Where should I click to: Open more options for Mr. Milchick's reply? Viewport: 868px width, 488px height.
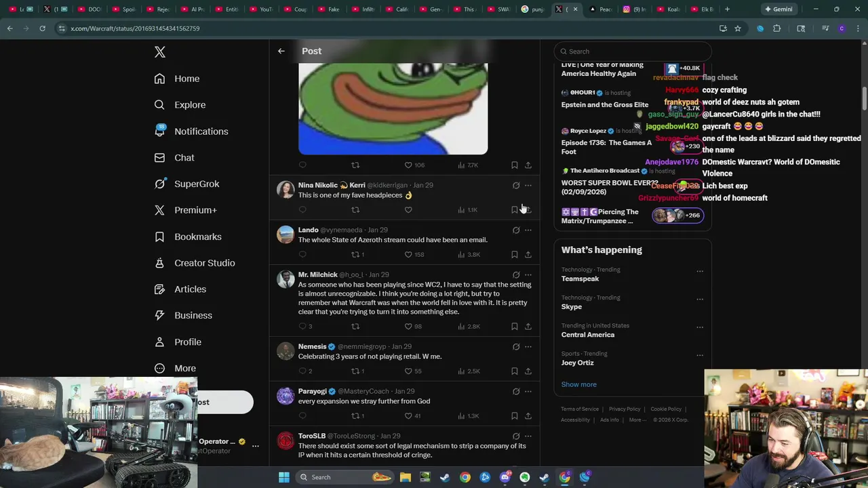[528, 275]
